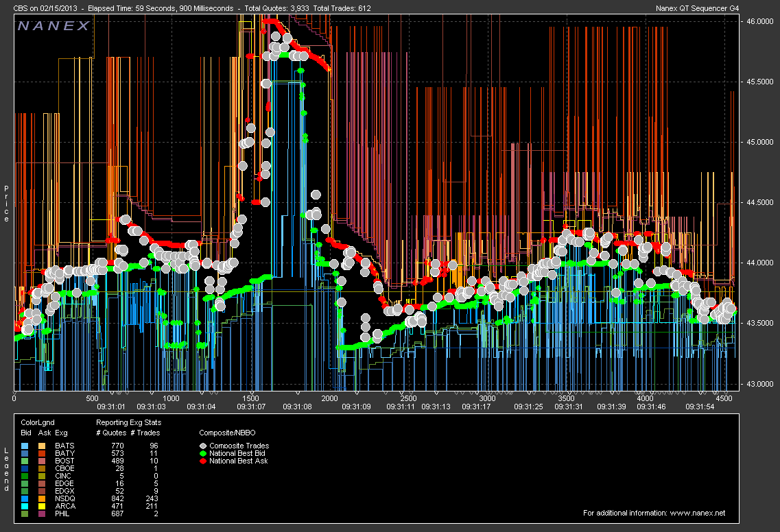Select the BOST exchange label
The image size is (780, 532).
click(x=64, y=461)
